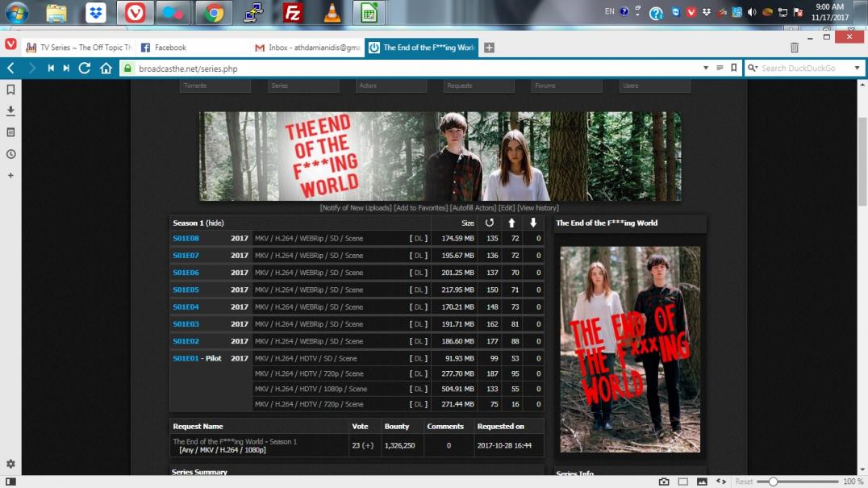Toggle page tiling in the status bar
Viewport: 868px width, 488px height.
682,482
